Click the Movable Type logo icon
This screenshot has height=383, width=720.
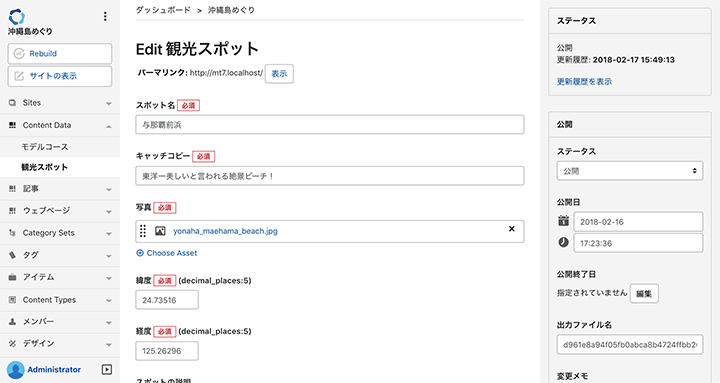tap(17, 17)
